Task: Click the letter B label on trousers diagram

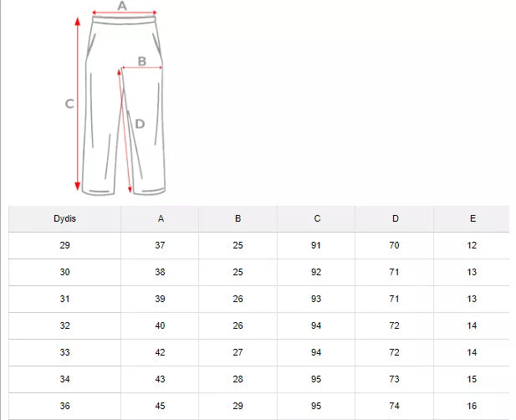Action: (141, 61)
